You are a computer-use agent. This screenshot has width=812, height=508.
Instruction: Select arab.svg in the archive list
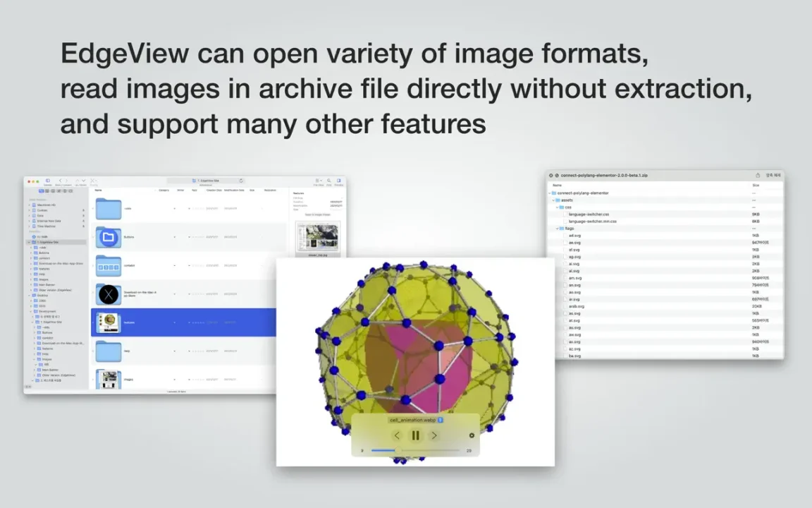point(577,306)
